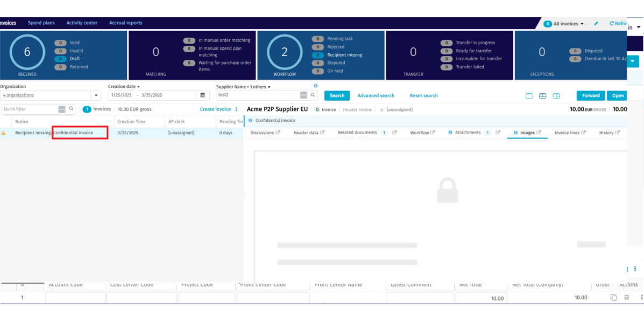Select the side-by-side split layout icon
The height and width of the screenshot is (321, 644).
click(556, 96)
